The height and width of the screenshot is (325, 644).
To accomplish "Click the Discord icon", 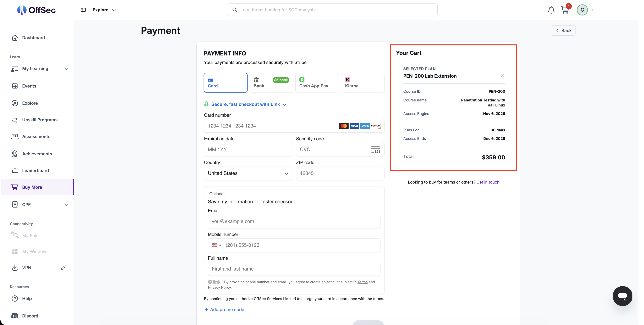I will point(15,316).
